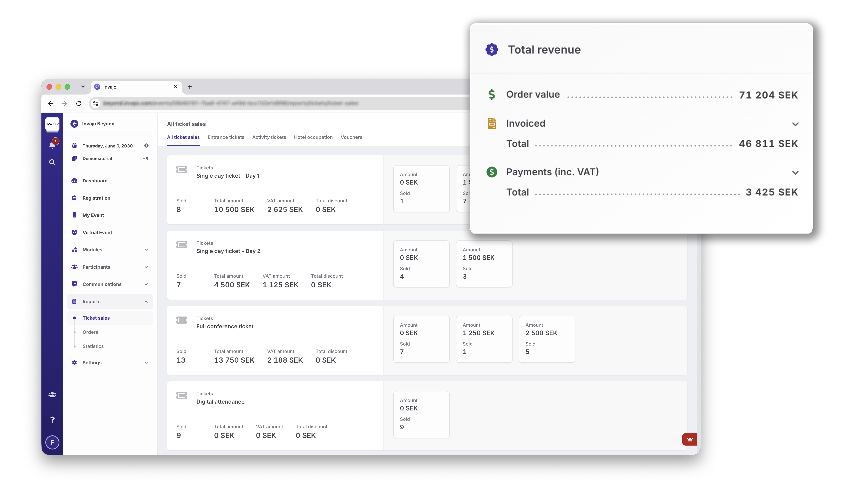The height and width of the screenshot is (504, 844).
Task: Click the info icon next to the event date
Action: click(x=146, y=146)
